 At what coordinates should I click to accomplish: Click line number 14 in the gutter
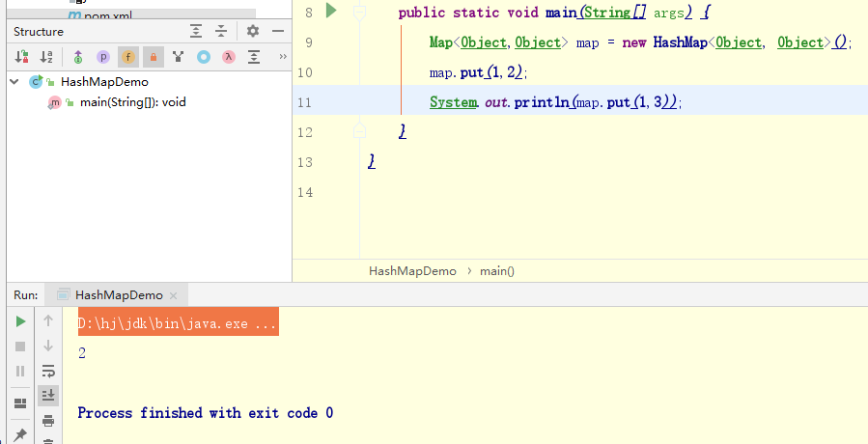(305, 192)
